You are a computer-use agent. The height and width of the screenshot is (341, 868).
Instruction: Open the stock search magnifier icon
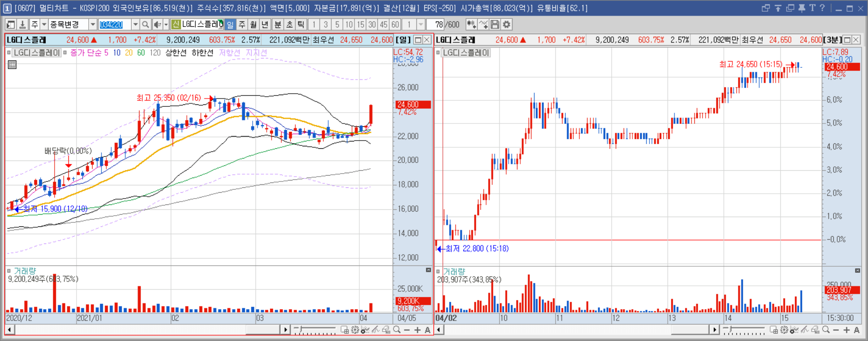click(x=145, y=24)
